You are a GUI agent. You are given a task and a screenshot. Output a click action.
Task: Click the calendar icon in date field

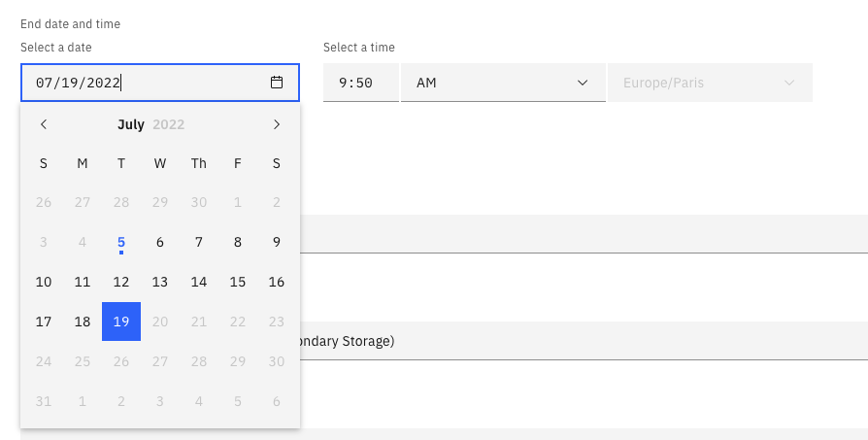pos(277,83)
